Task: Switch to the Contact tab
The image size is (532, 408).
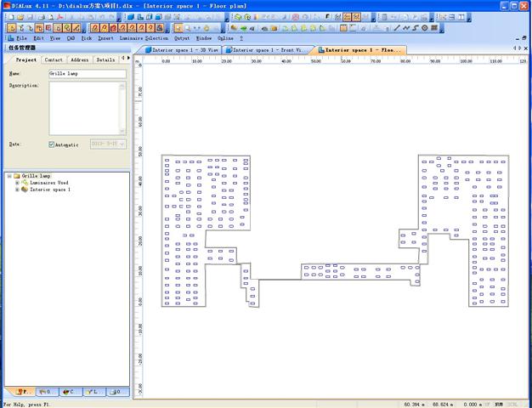Action: (54, 59)
